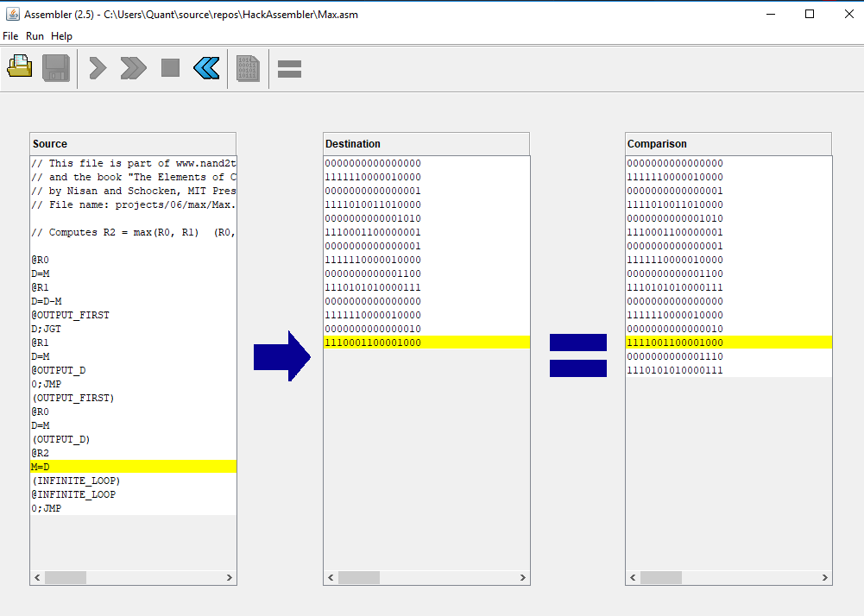Click the Load Comparison File equals icon
This screenshot has width=864, height=616.
click(289, 68)
